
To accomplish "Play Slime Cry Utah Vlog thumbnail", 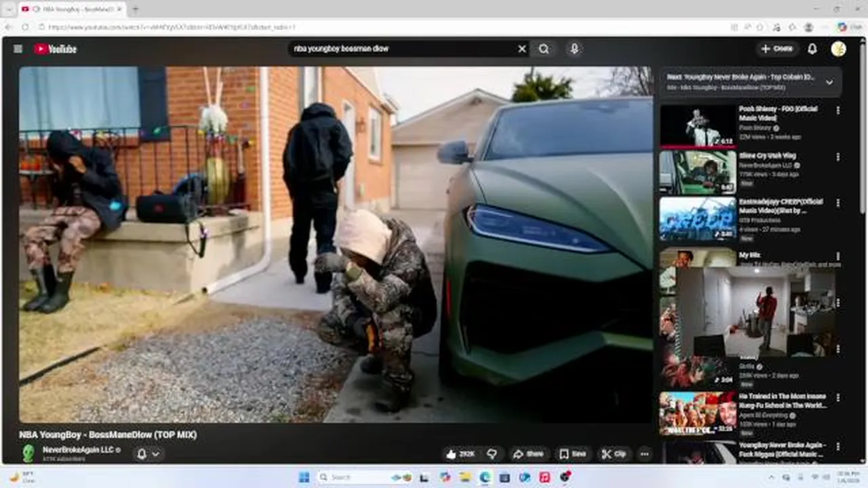I will tap(698, 172).
